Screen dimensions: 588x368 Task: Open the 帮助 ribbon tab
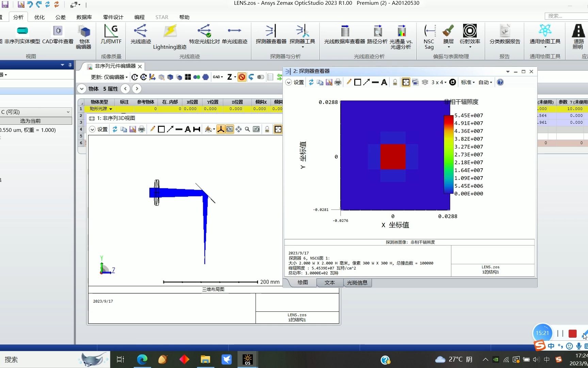184,17
